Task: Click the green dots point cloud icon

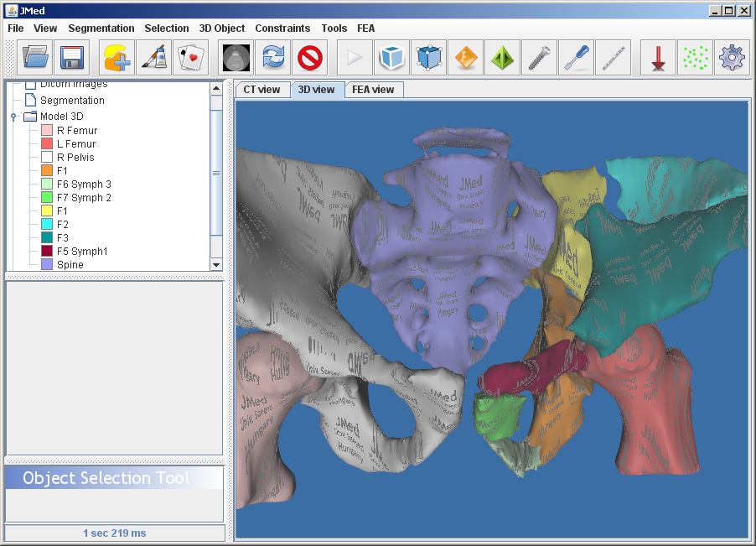Action: point(696,58)
